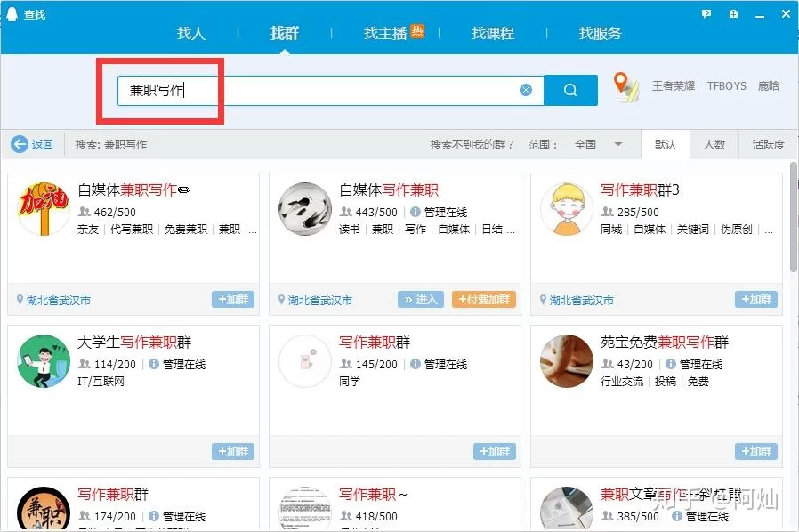Image resolution: width=799 pixels, height=532 pixels.
Task: Clear the search box with the x icon
Action: pyautogui.click(x=526, y=89)
